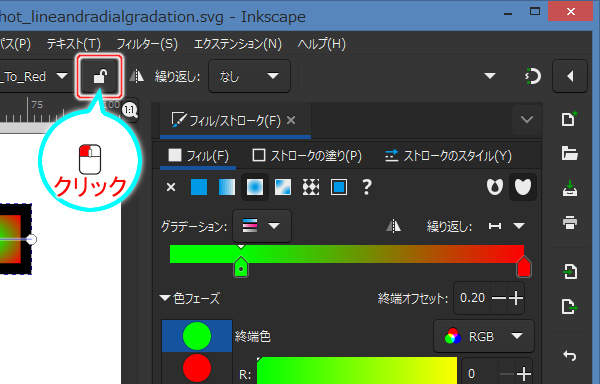Open the フィルター(S) menu
Image resolution: width=600 pixels, height=384 pixels.
tap(147, 44)
